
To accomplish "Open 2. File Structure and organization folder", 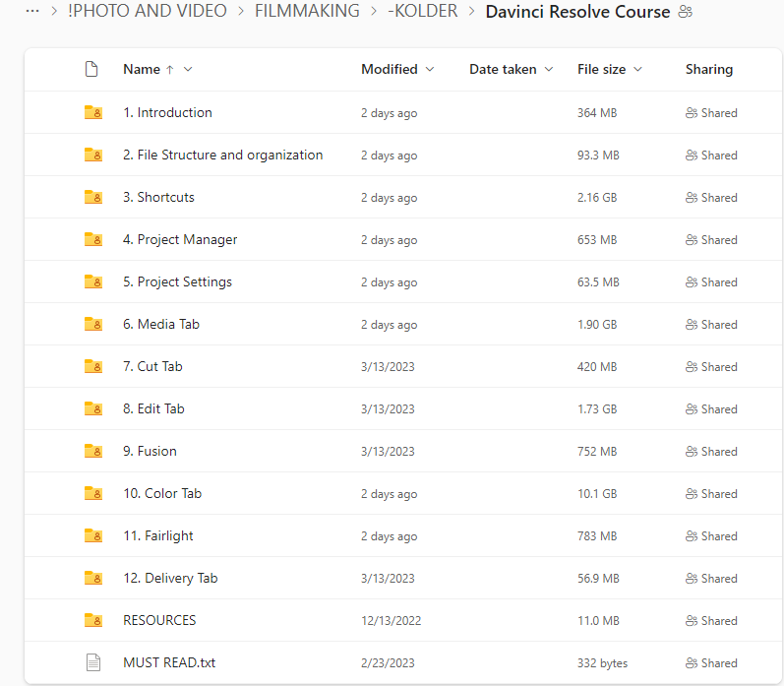I will (x=223, y=156).
